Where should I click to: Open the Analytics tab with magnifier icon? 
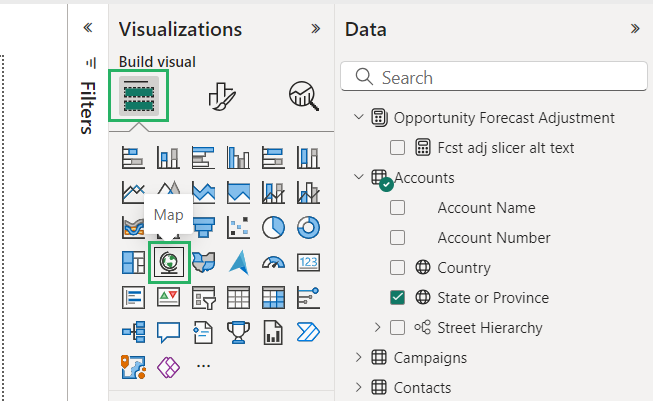coord(303,95)
